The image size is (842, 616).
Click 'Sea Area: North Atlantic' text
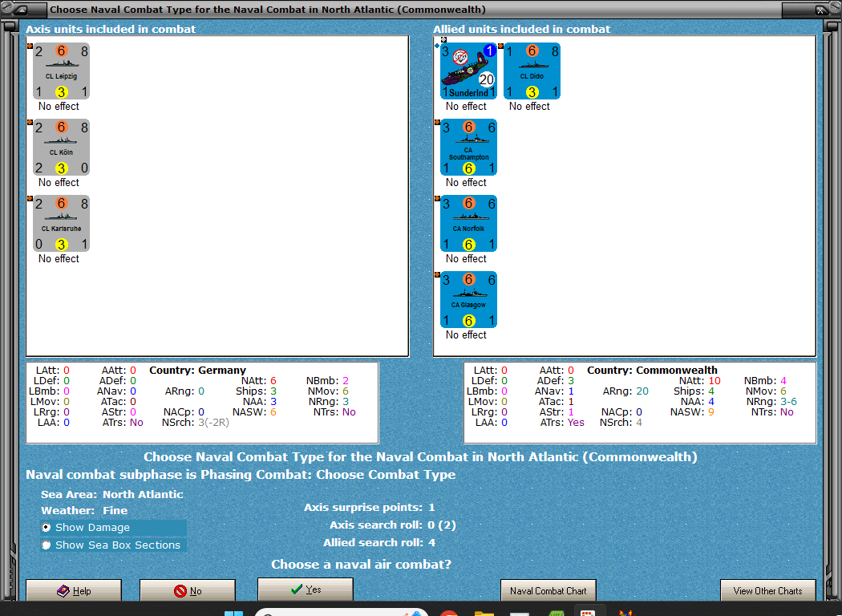click(111, 494)
